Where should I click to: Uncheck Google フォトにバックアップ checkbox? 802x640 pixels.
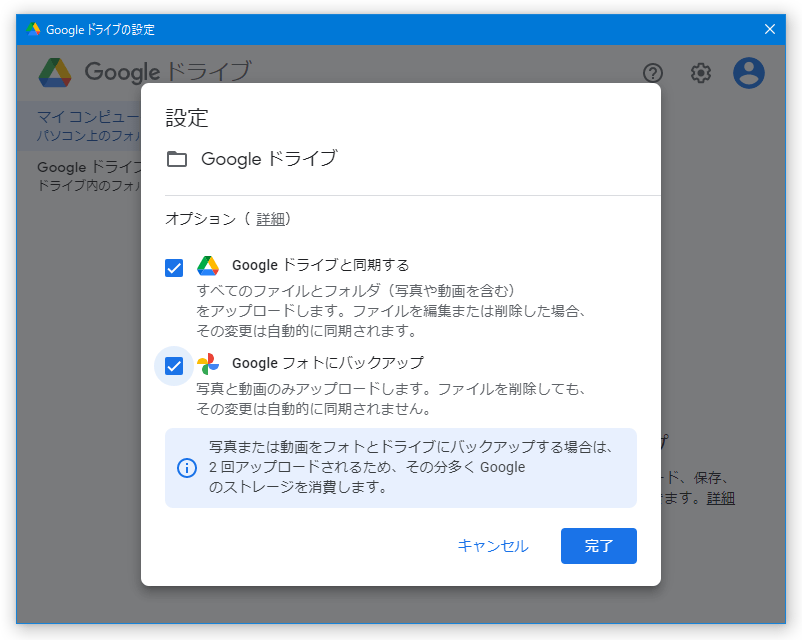174,366
